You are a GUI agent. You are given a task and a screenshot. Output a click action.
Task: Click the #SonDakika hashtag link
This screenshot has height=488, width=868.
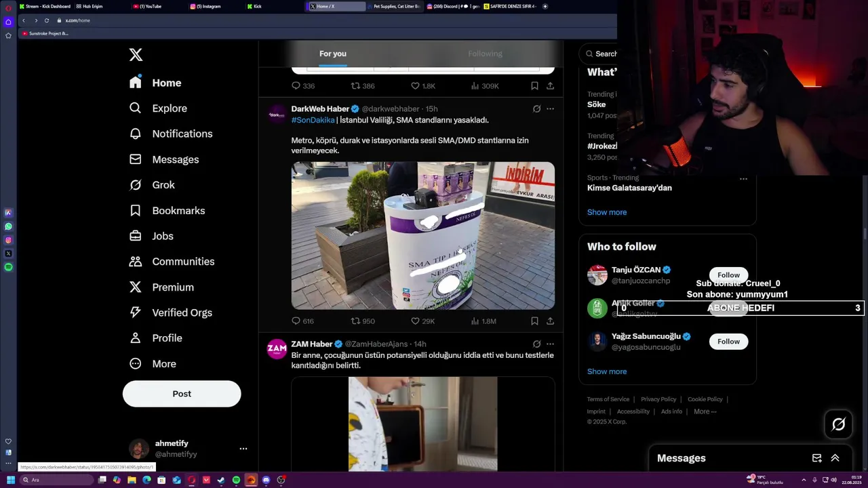[x=313, y=120]
